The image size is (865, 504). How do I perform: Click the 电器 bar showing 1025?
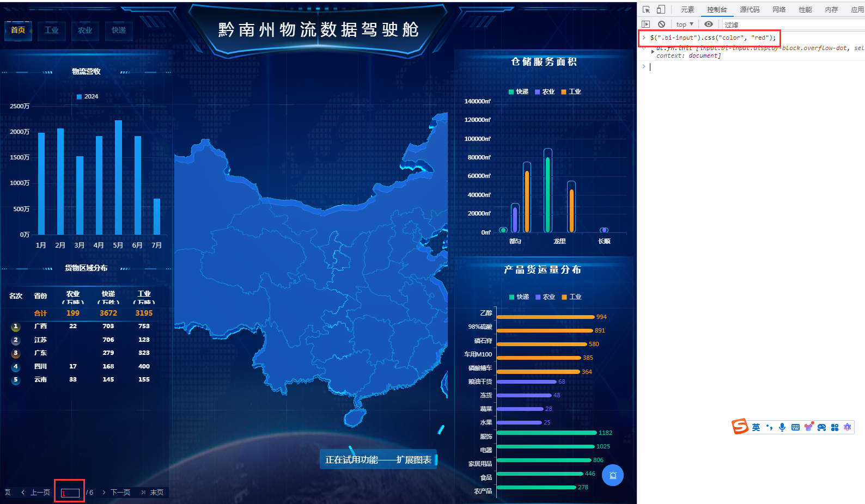tap(546, 446)
